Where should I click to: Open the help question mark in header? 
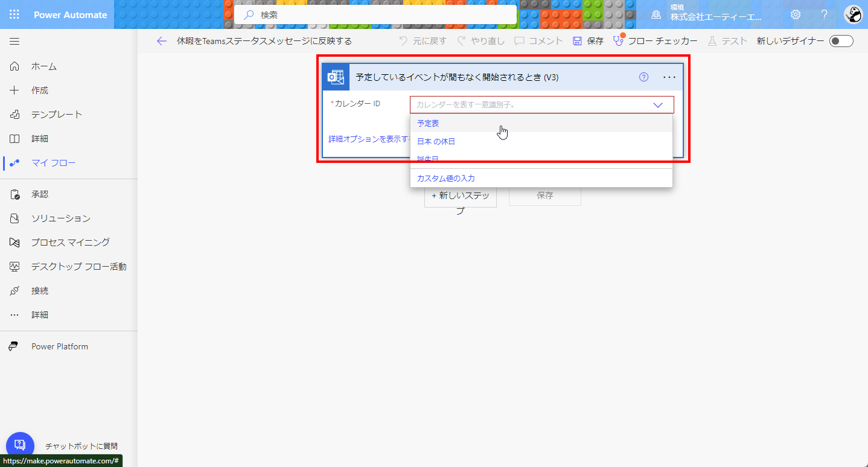(825, 14)
